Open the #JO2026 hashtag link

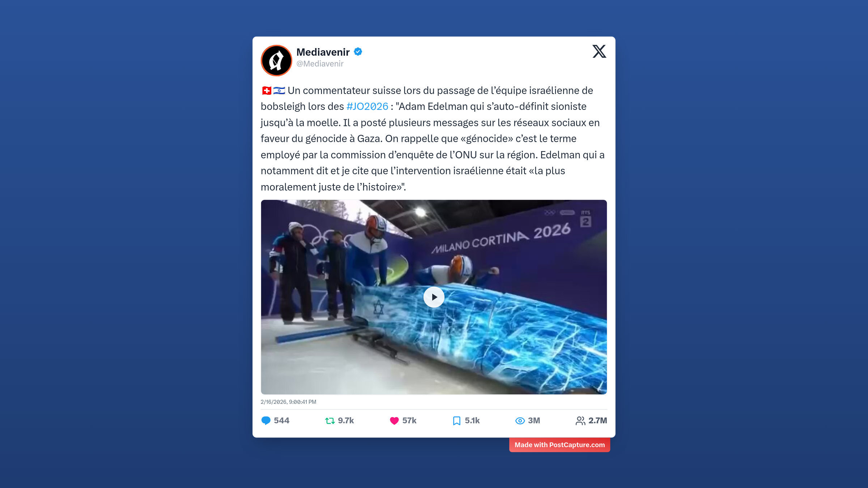point(367,106)
